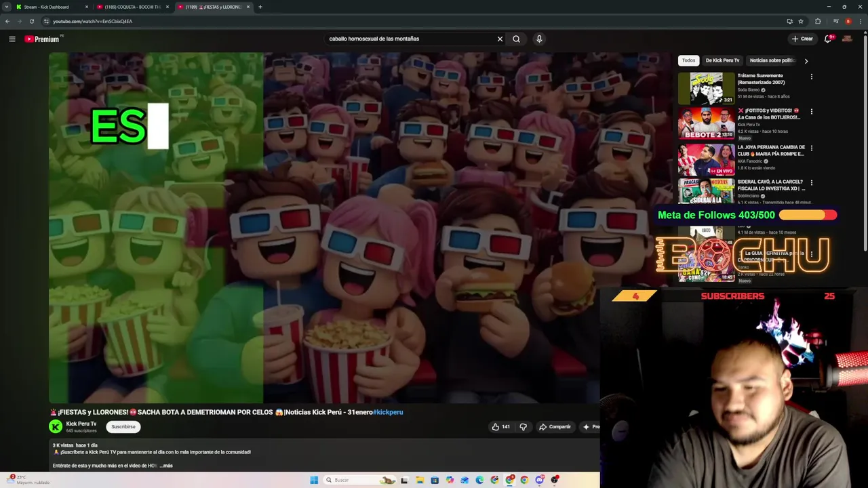View site information icon beside URL

[46, 21]
